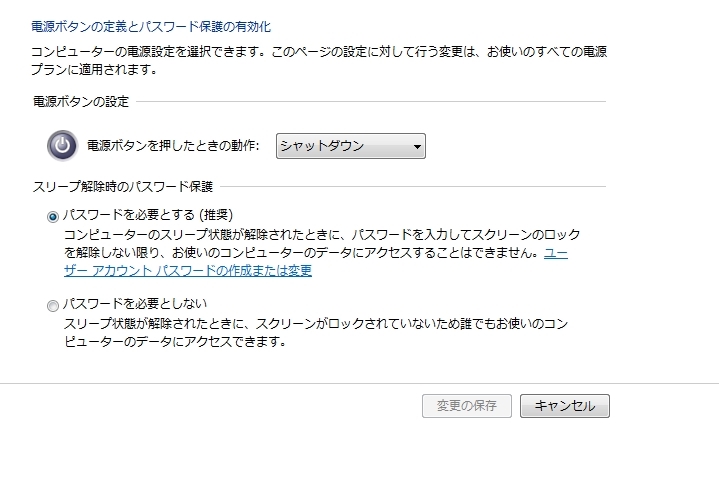Click the power button icon
719x485 pixels.
(x=62, y=146)
